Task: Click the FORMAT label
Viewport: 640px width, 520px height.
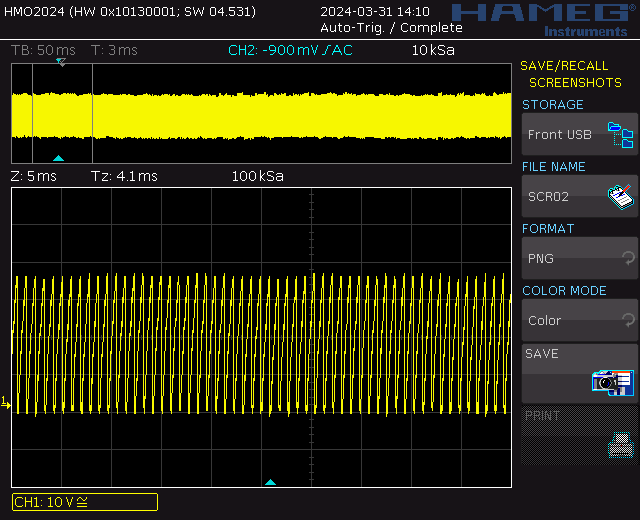Action: pyautogui.click(x=548, y=229)
